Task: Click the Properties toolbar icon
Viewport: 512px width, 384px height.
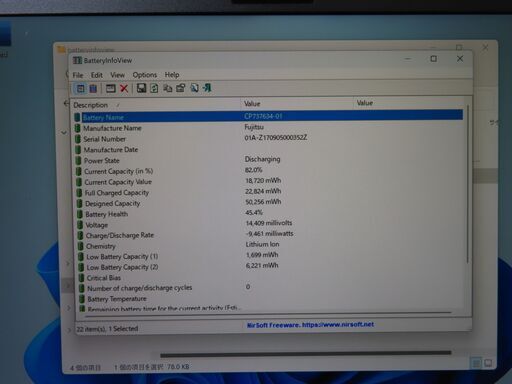Action: 181,88
